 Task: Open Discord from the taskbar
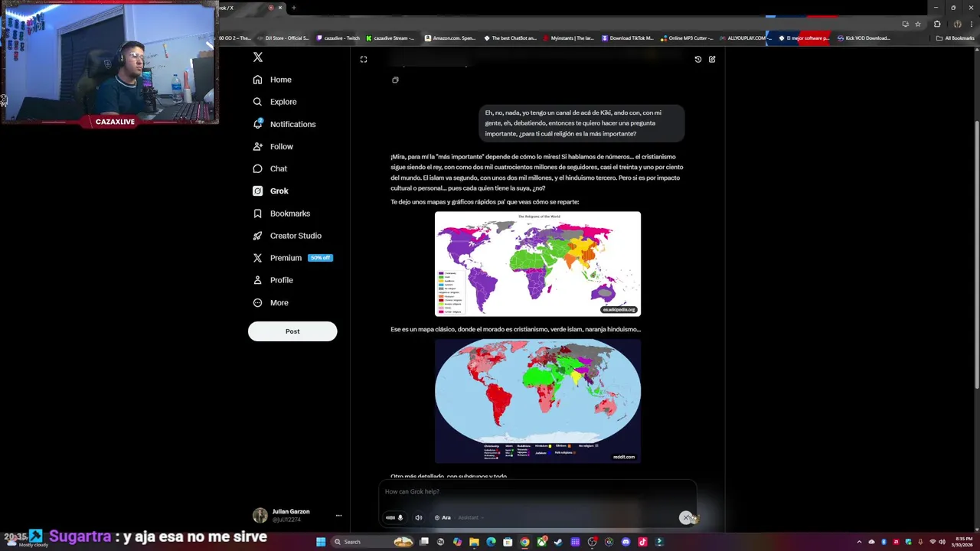[x=626, y=542]
